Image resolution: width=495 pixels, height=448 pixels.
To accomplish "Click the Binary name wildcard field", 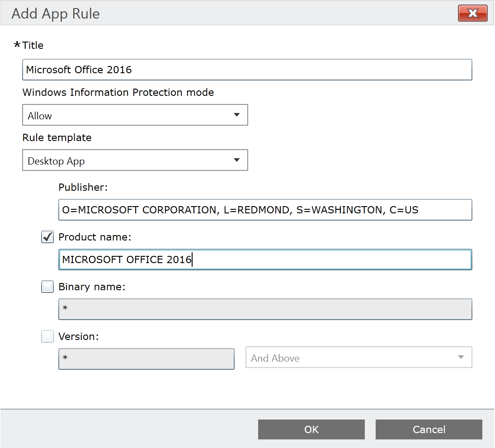I will coord(265,309).
